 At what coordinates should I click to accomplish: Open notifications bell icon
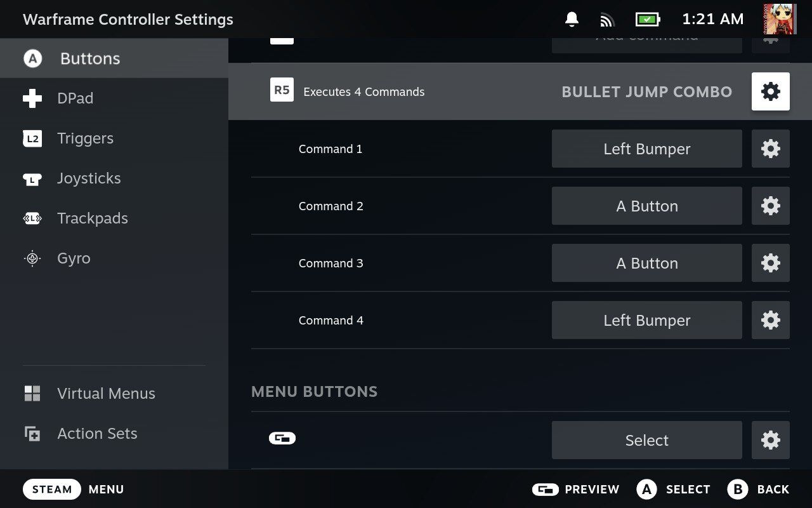pos(572,19)
